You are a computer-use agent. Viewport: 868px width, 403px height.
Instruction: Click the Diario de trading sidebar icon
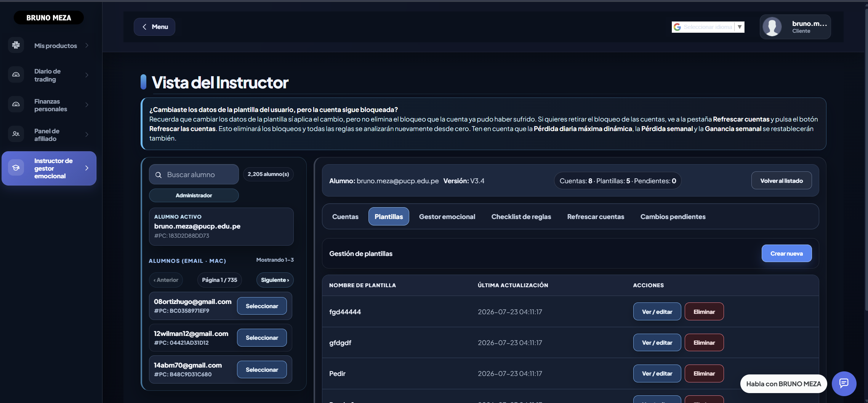pyautogui.click(x=16, y=75)
